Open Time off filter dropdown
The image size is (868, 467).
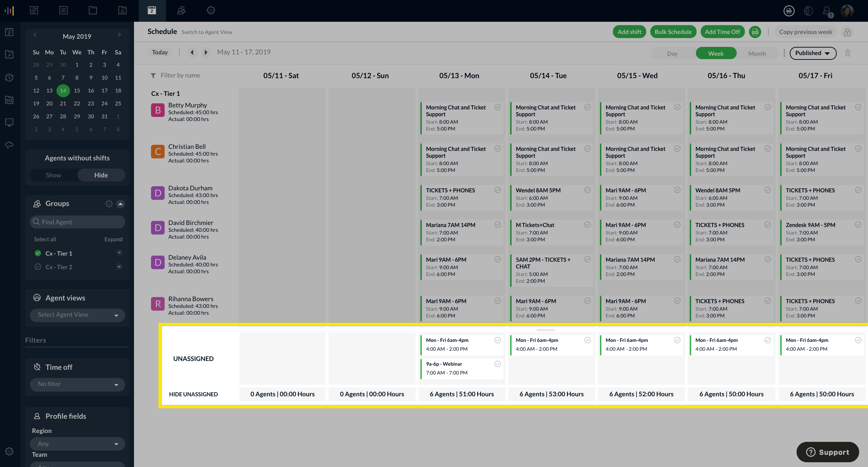tap(78, 384)
